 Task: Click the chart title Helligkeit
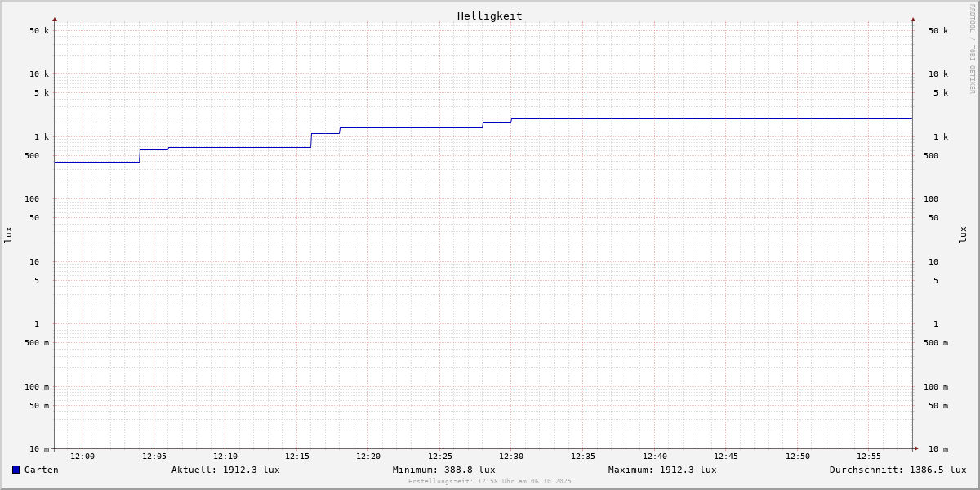490,16
